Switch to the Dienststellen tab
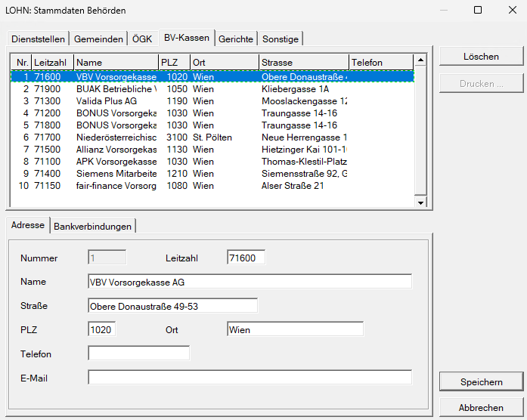 38,39
